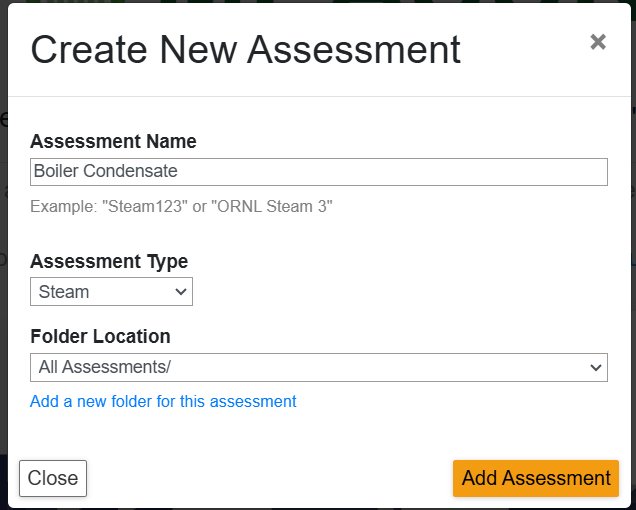This screenshot has width=636, height=510.
Task: Open the Folder Location dropdown
Action: point(319,367)
